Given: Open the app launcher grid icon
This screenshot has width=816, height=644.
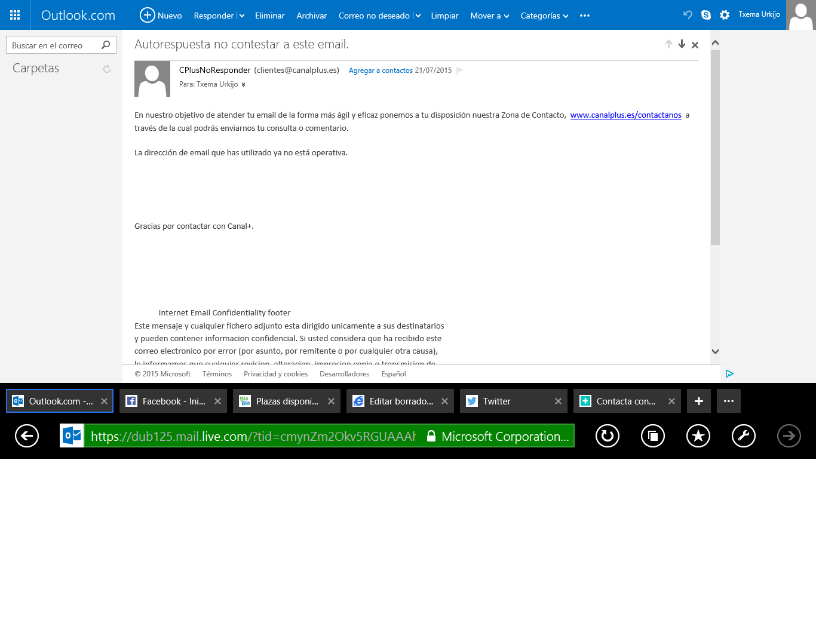Looking at the screenshot, I should point(15,15).
